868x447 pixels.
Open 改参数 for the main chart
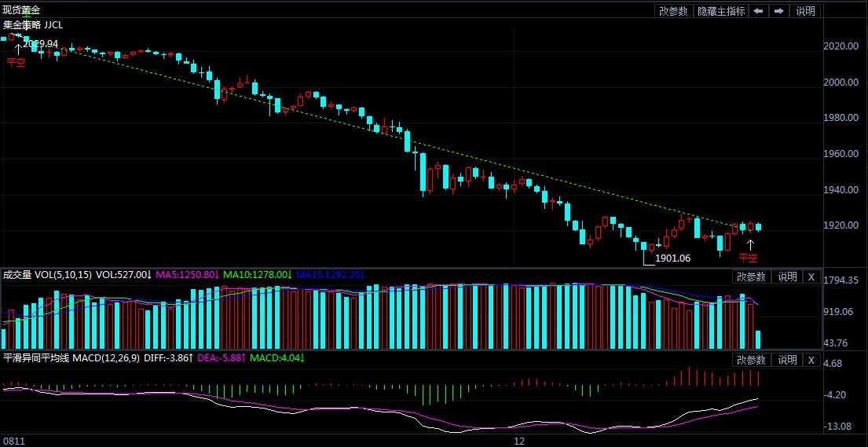[673, 11]
